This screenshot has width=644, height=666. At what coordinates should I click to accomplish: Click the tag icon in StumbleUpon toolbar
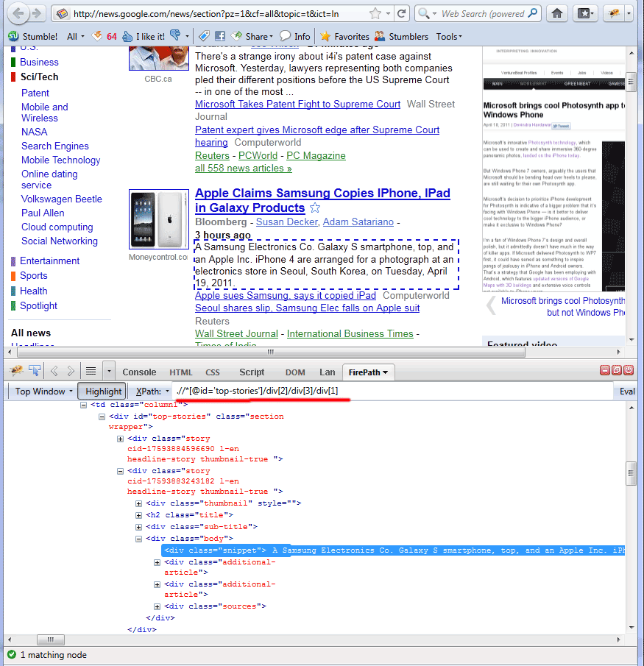(x=205, y=36)
